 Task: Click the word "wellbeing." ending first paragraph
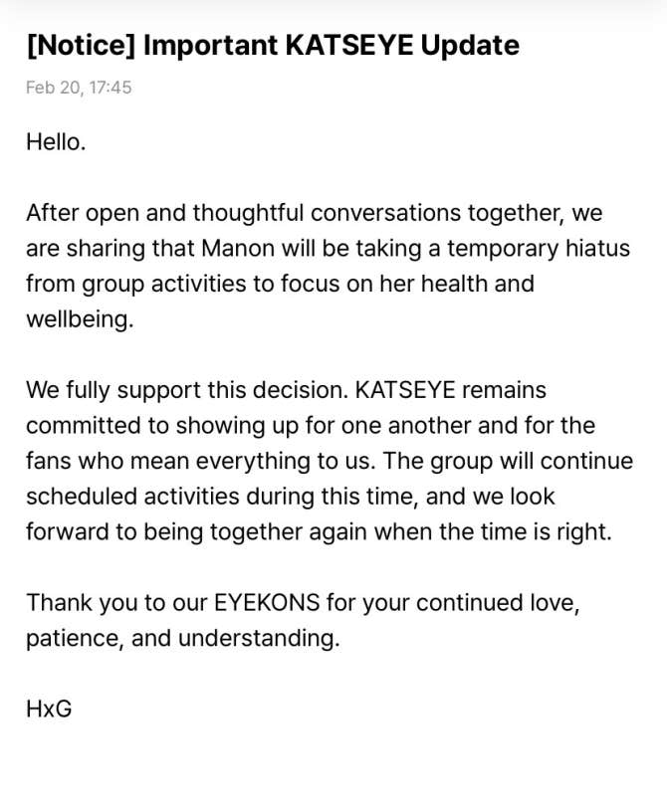point(79,320)
